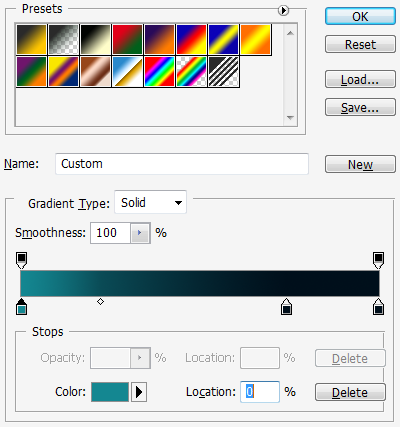Click Delete button beside color Location

[x=350, y=392]
